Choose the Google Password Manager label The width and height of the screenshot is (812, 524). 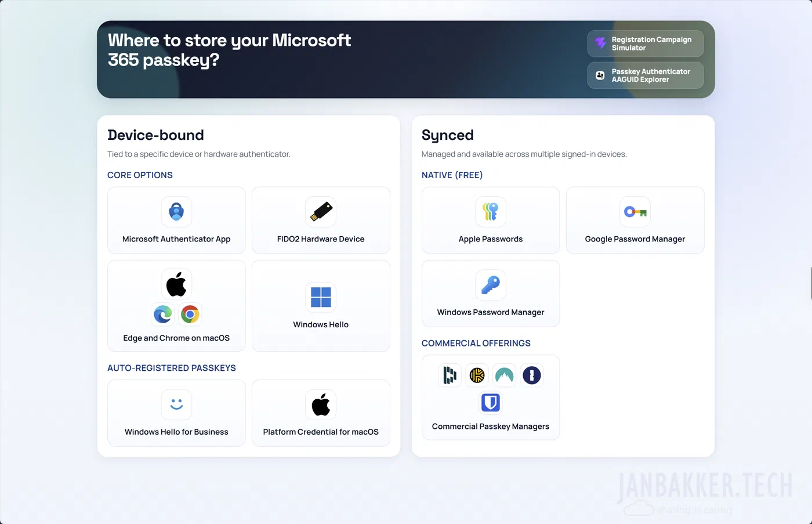click(635, 239)
